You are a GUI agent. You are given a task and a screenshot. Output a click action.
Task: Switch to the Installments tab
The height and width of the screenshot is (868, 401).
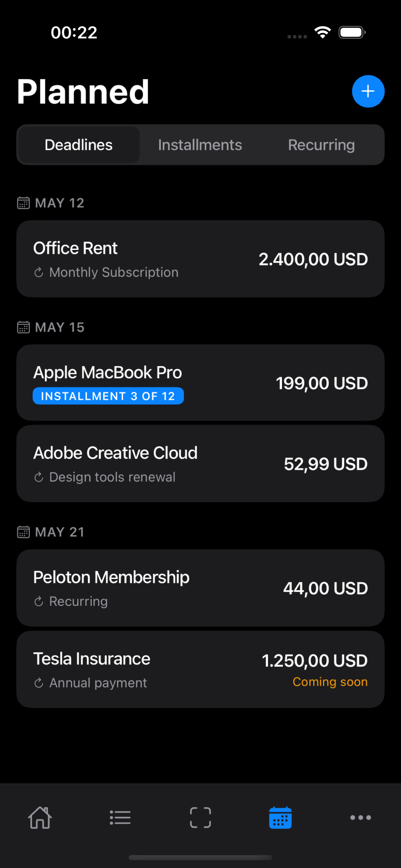click(x=200, y=145)
